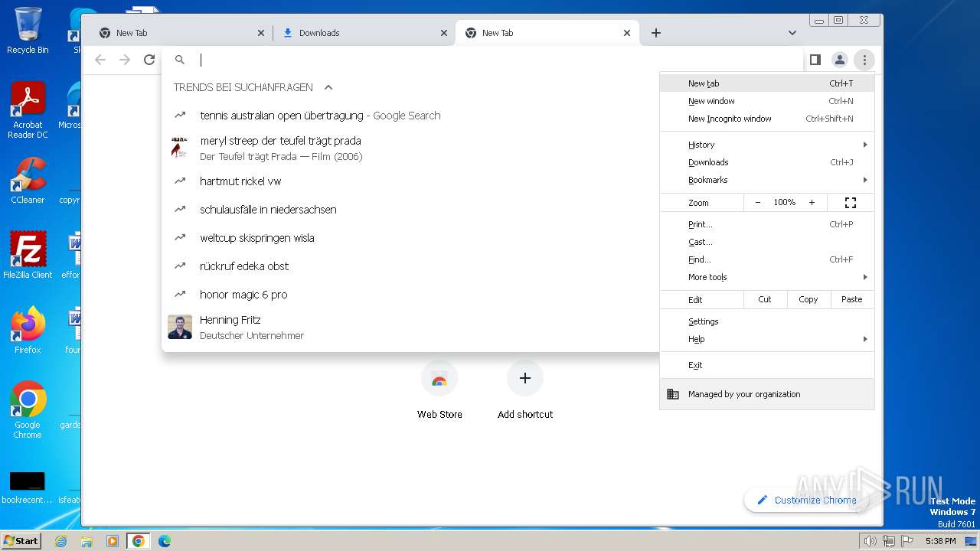Select suggestion schulausfälle in niedersachsen
The height and width of the screenshot is (551, 980).
point(410,210)
